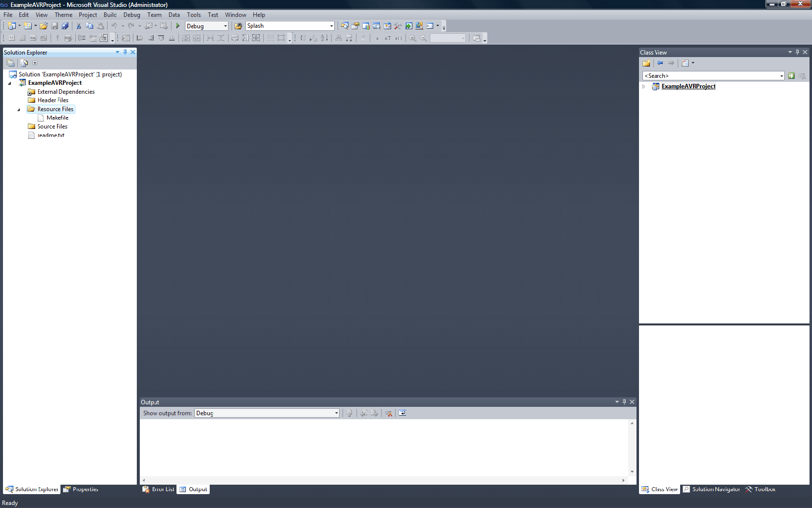Image resolution: width=812 pixels, height=508 pixels.
Task: Toggle word wrap in the Output window
Action: point(403,413)
